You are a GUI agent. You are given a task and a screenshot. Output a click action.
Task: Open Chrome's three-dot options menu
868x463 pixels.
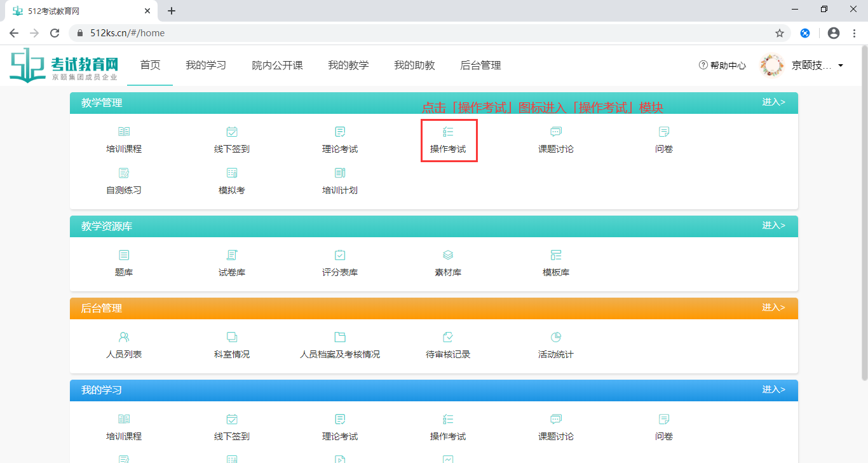tap(853, 32)
